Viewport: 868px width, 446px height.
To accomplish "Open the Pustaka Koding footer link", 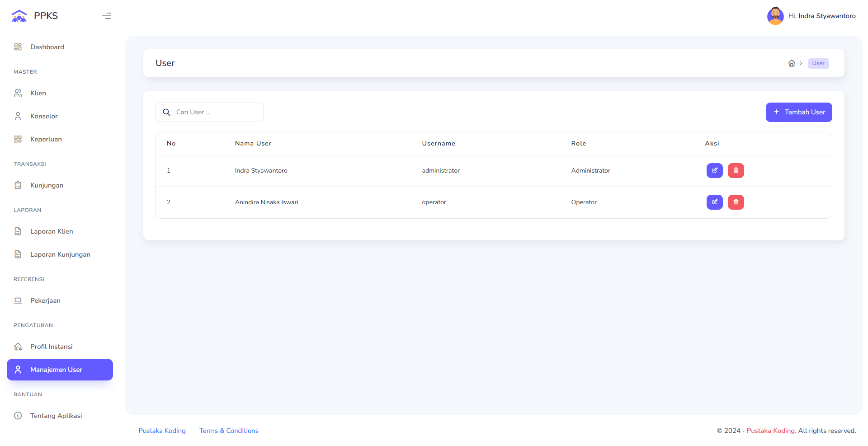I will [x=162, y=430].
